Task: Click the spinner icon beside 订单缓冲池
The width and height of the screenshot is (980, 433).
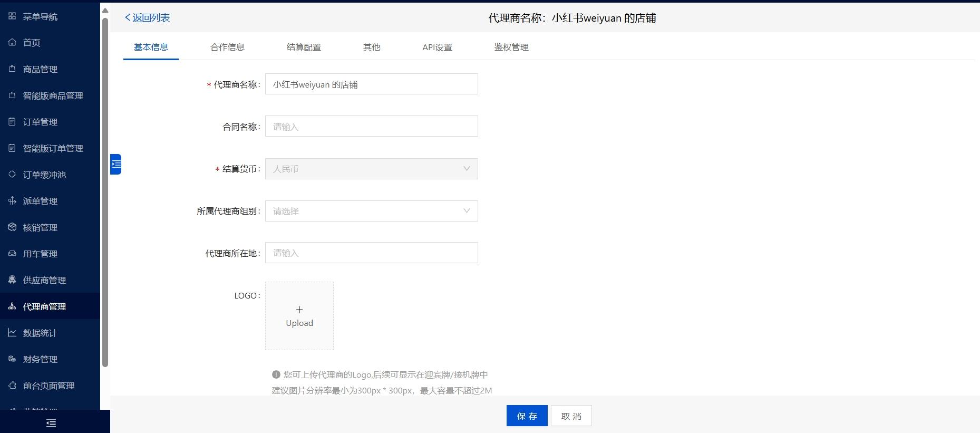Action: 12,174
